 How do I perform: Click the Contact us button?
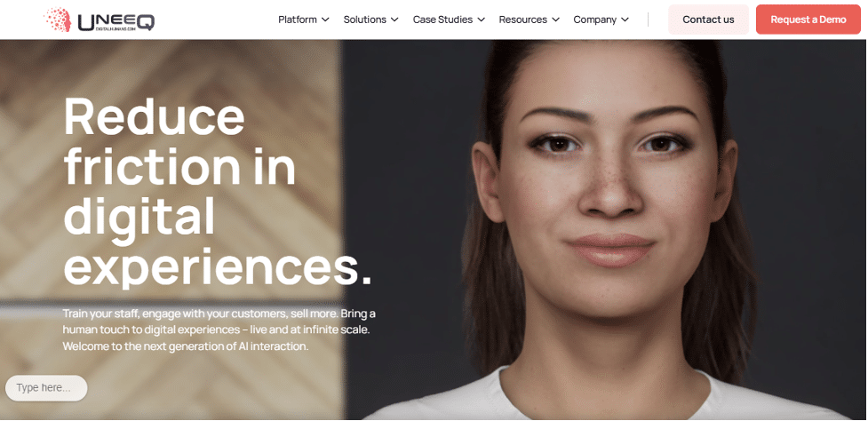(708, 20)
